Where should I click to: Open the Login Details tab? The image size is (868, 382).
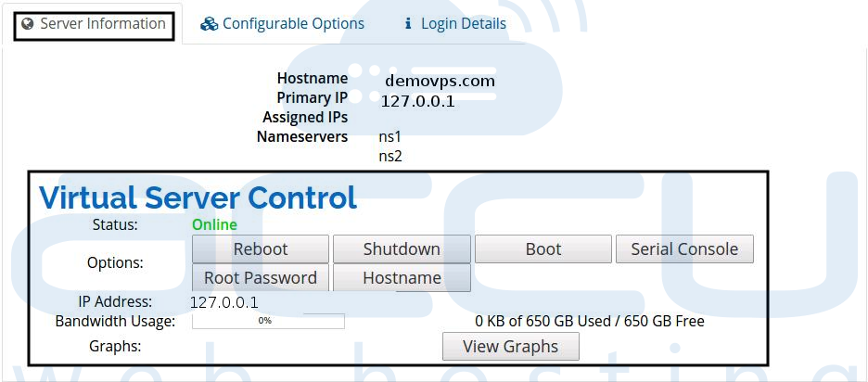coord(455,24)
